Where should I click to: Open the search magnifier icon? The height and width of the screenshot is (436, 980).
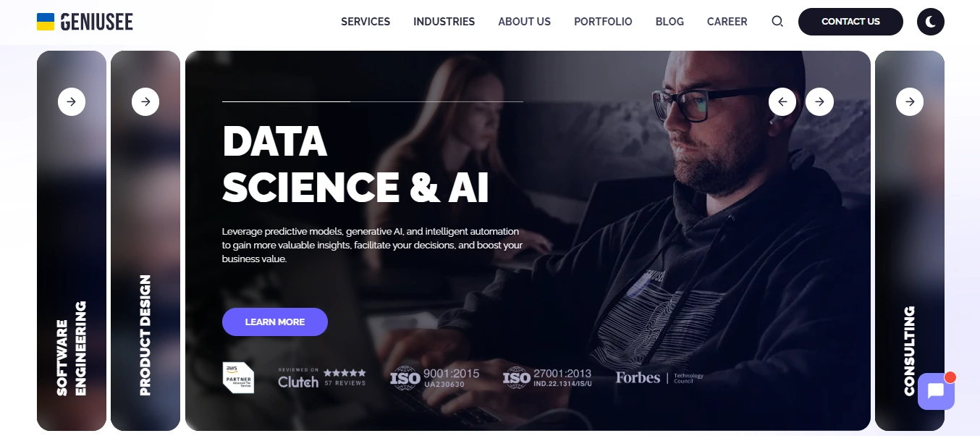coord(777,22)
